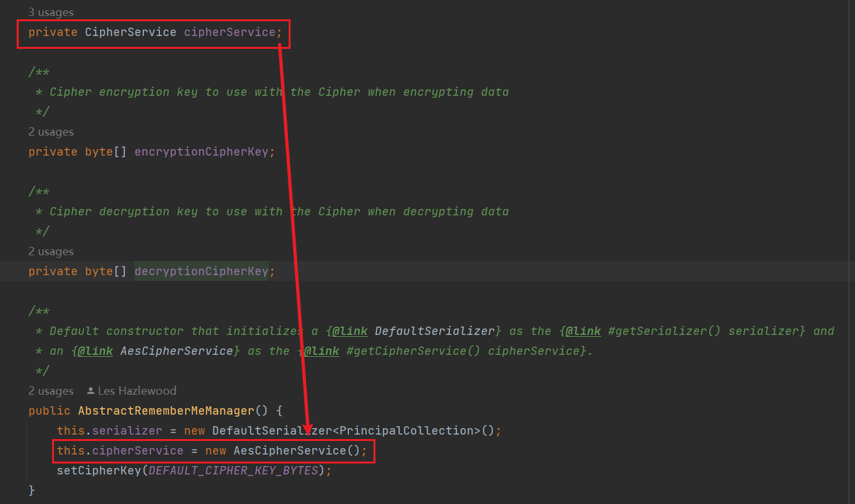Open the "2 usages" hint above decryptionCipherKey
Viewport: 855px width, 504px height.
51,251
